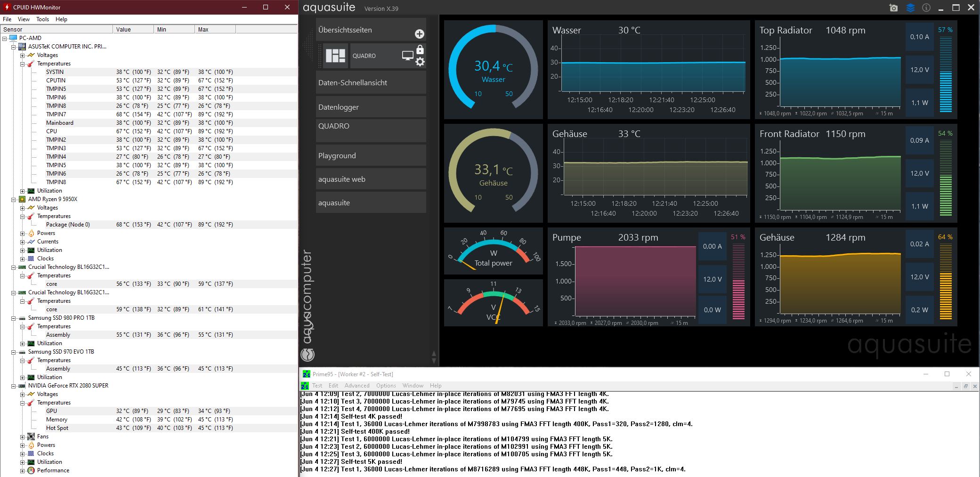
Task: Open the View menu in HWMonitor
Action: (x=24, y=19)
